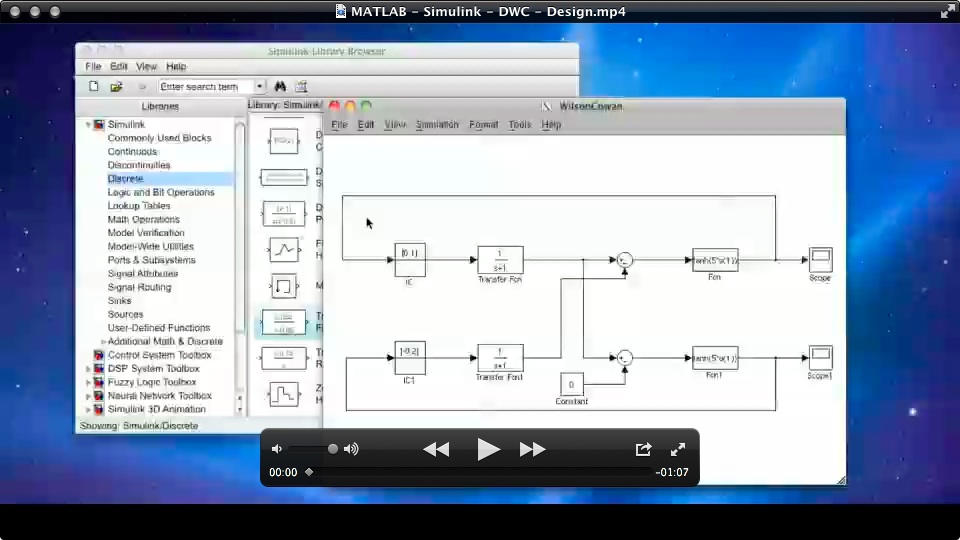Open the Simulation menu in WilsonCowan window
This screenshot has width=960, height=540.
(437, 125)
